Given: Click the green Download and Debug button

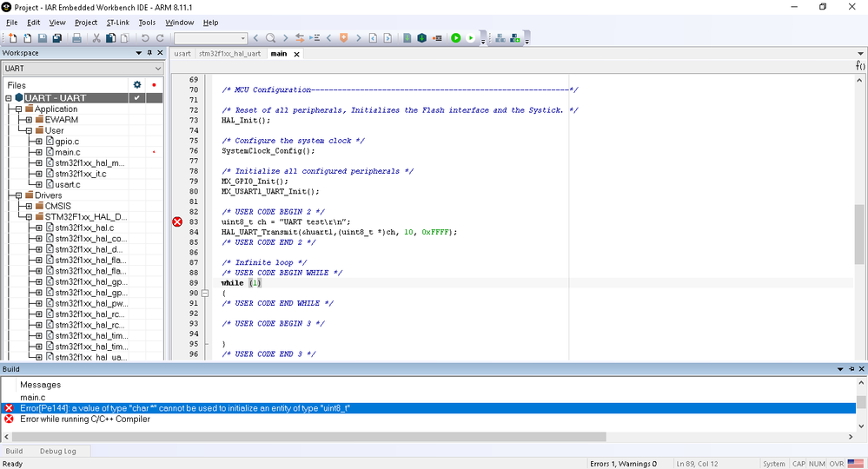Looking at the screenshot, I should point(455,38).
